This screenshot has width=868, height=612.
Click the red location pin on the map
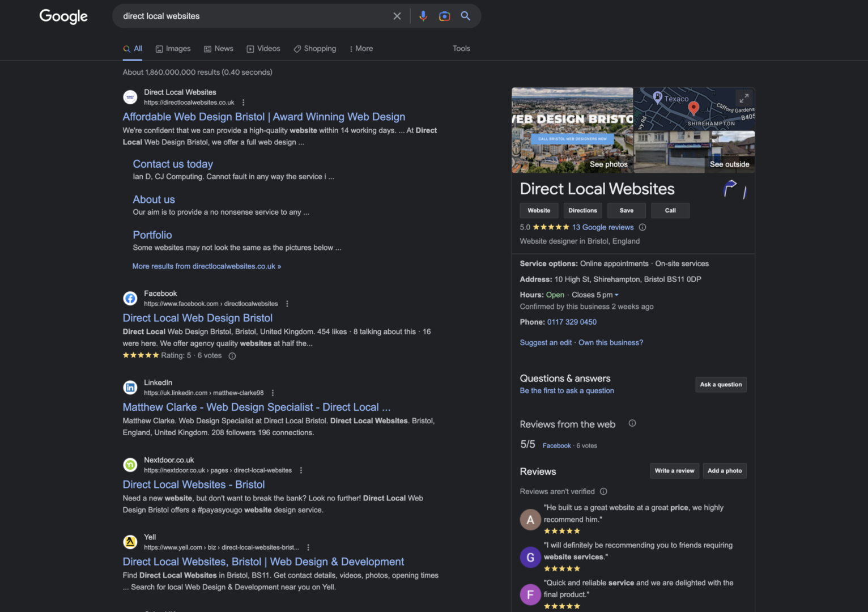(x=693, y=108)
